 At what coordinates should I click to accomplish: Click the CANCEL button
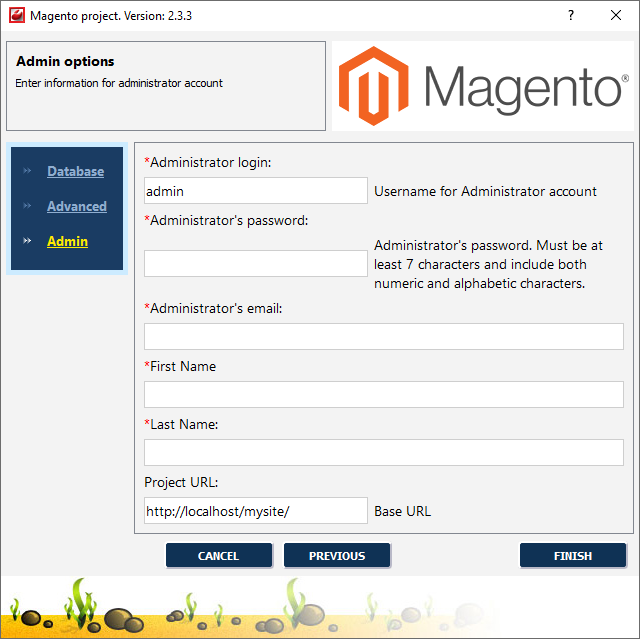(x=219, y=555)
